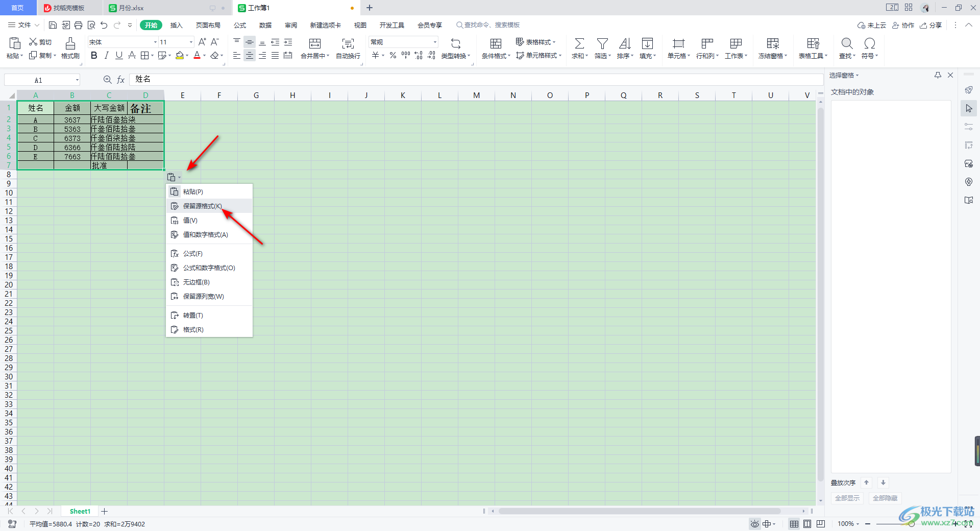Viewport: 980px width, 531px height.
Task: Click the Sum sigma icon
Action: click(x=580, y=43)
